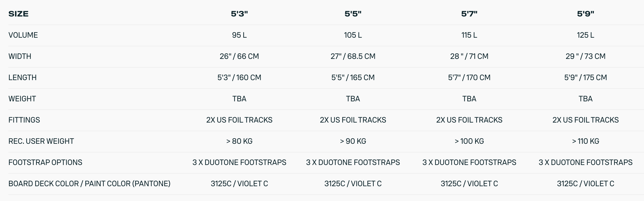The height and width of the screenshot is (201, 644).
Task: Click the 125 L volume value
Action: pyautogui.click(x=585, y=35)
